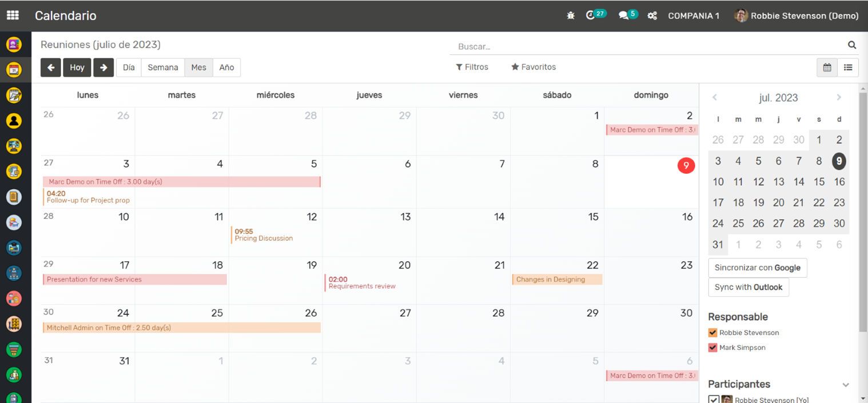Open activities clock icon with 27 badge

coord(591,15)
